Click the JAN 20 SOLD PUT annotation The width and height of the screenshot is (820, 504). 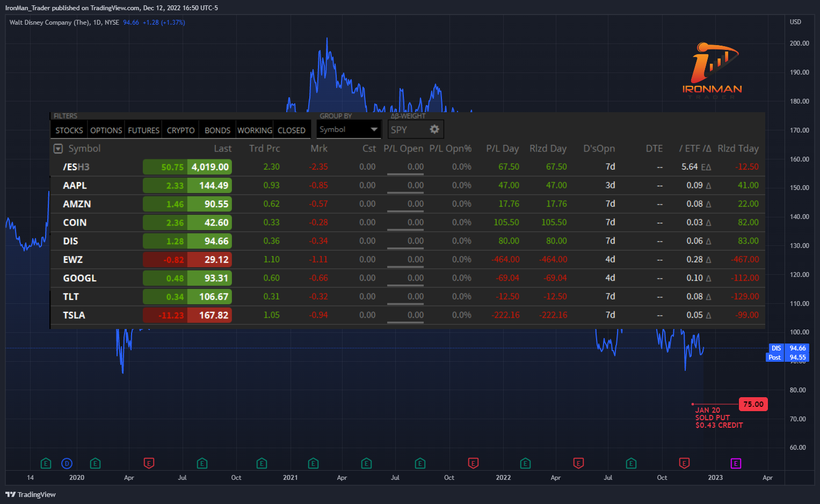pyautogui.click(x=719, y=418)
